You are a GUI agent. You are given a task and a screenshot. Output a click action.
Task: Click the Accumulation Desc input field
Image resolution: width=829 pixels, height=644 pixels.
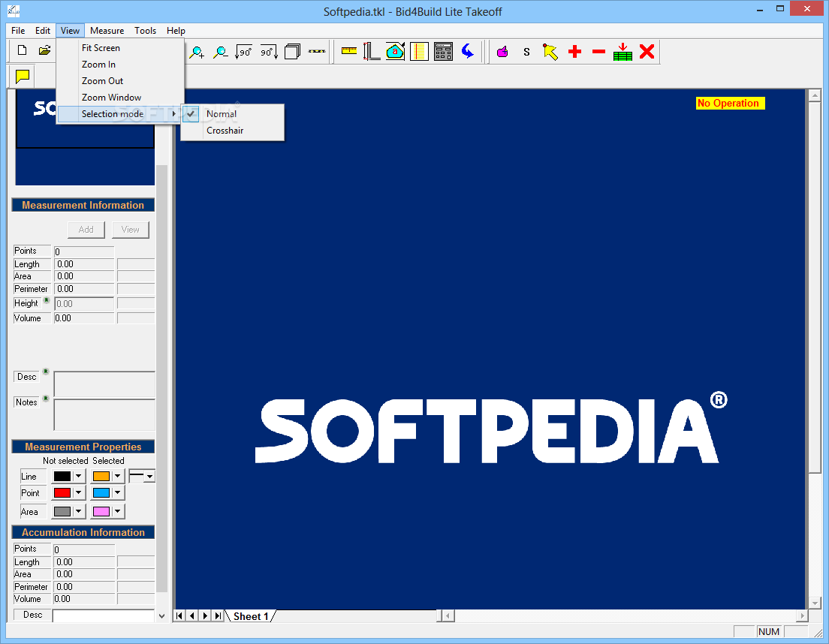coord(103,616)
